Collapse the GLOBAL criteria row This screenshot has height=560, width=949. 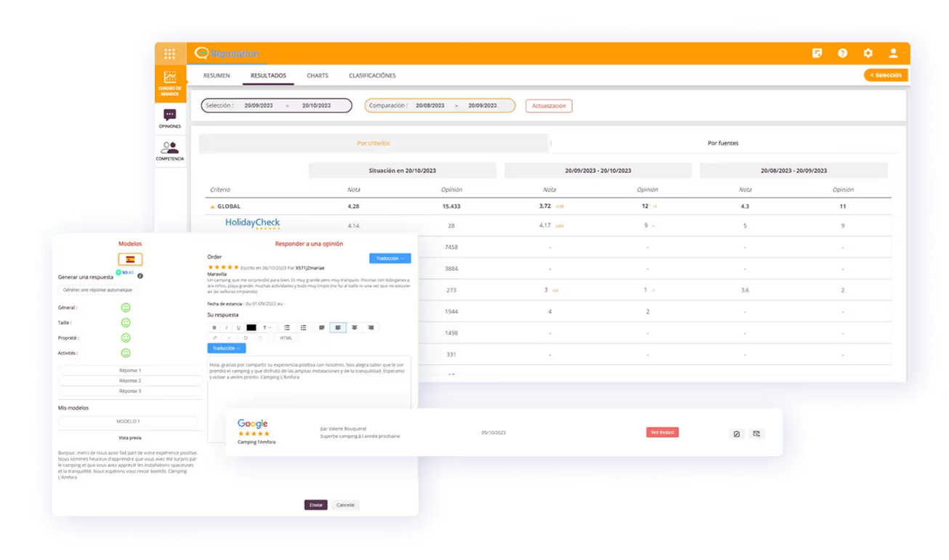[x=212, y=207]
